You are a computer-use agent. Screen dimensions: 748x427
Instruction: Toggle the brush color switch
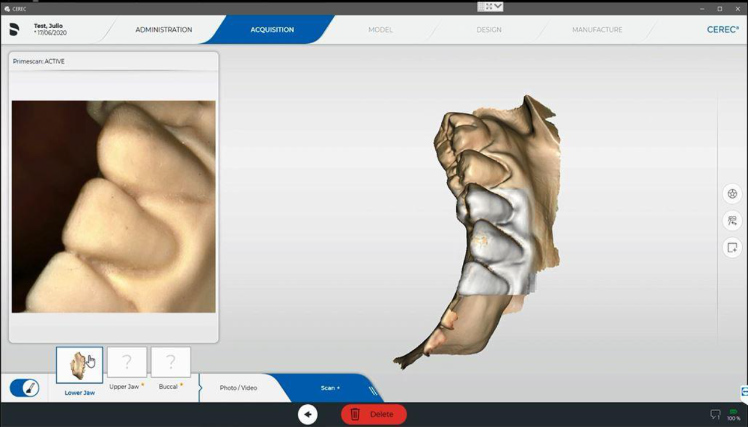click(24, 388)
